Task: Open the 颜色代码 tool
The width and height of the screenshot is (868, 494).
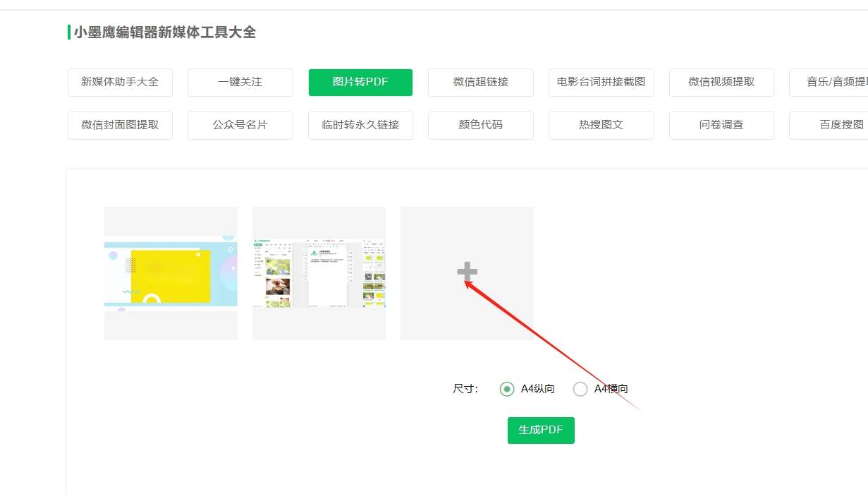Action: tap(480, 125)
